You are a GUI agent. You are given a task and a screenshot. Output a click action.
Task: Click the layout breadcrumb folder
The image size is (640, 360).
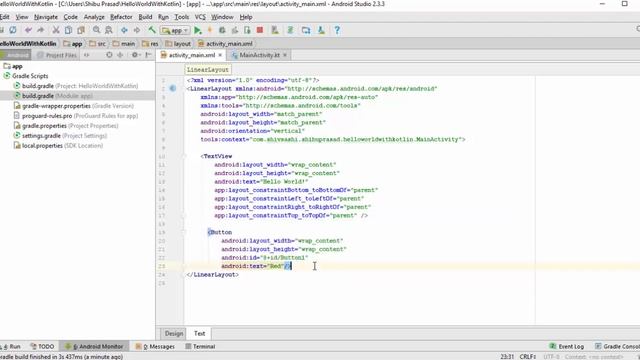point(178,44)
